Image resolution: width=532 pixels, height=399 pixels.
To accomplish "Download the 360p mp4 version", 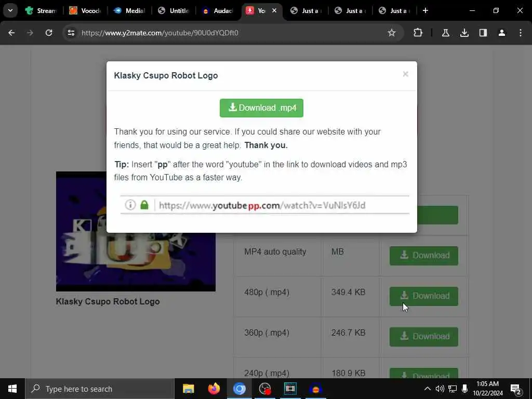I will pos(424,337).
